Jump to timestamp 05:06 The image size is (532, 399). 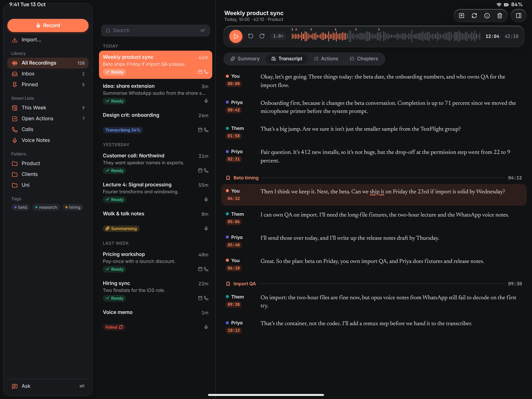tap(234, 222)
